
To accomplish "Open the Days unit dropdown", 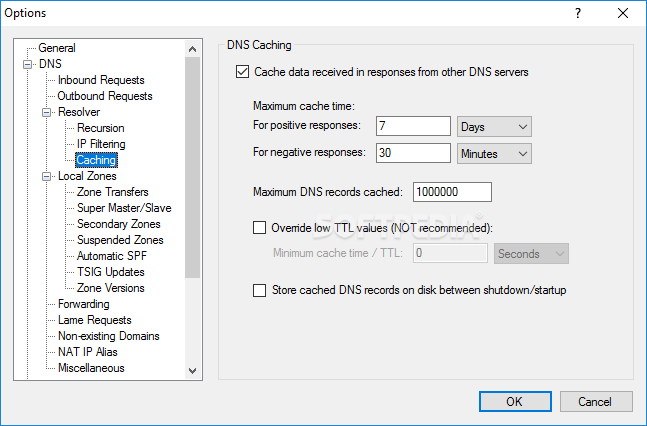I will click(x=494, y=127).
